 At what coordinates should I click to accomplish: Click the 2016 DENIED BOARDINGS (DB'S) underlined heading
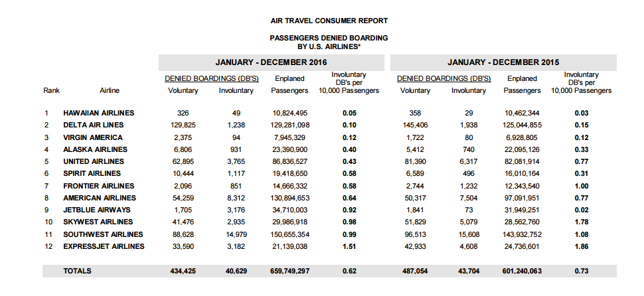tap(212, 78)
